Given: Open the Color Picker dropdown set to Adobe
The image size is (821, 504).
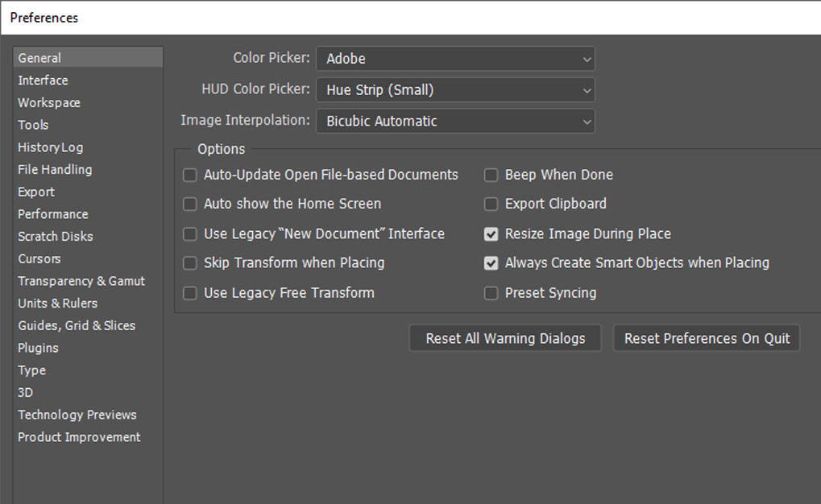Looking at the screenshot, I should [x=455, y=59].
